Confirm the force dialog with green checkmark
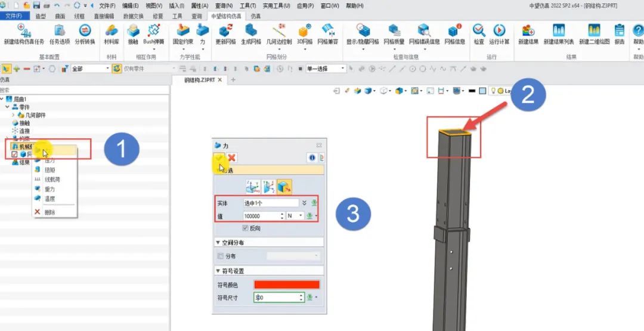 click(220, 157)
